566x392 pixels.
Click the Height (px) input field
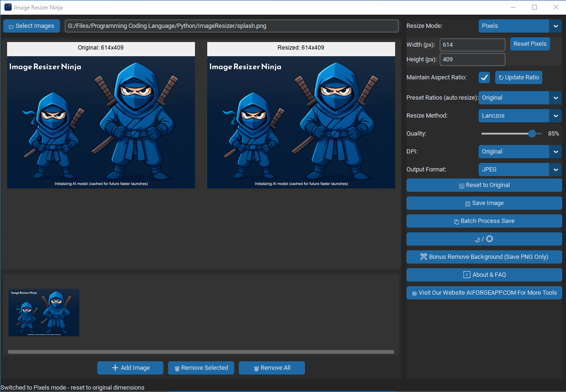tap(472, 60)
